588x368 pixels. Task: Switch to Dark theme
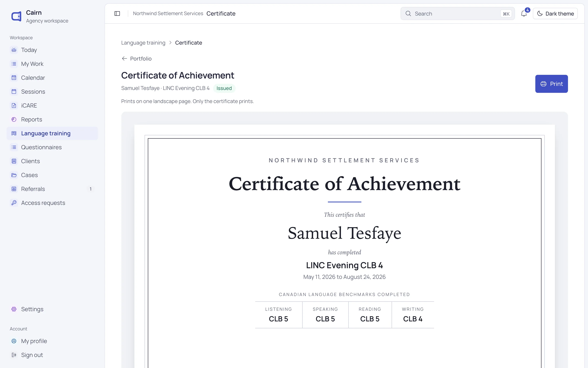click(555, 14)
